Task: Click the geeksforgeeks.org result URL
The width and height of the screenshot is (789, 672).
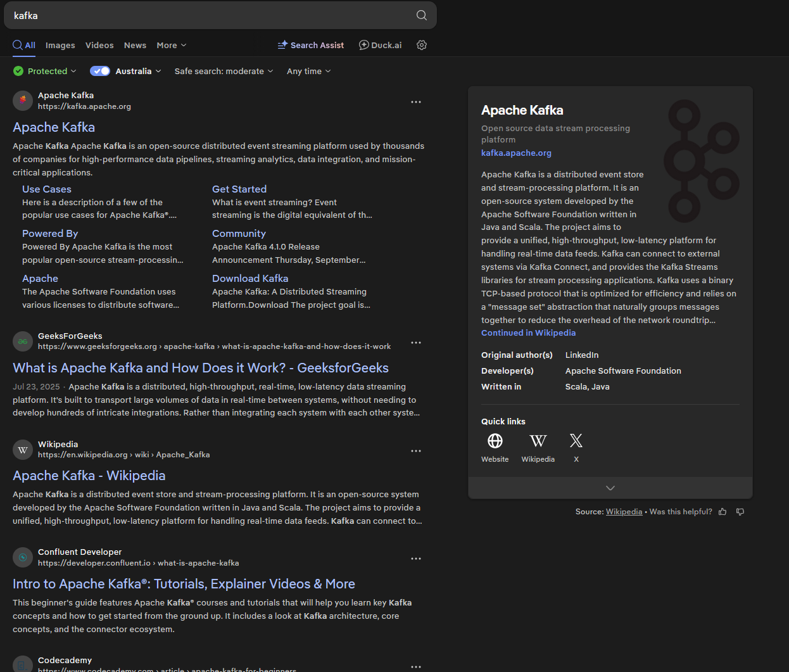Action: (x=214, y=346)
